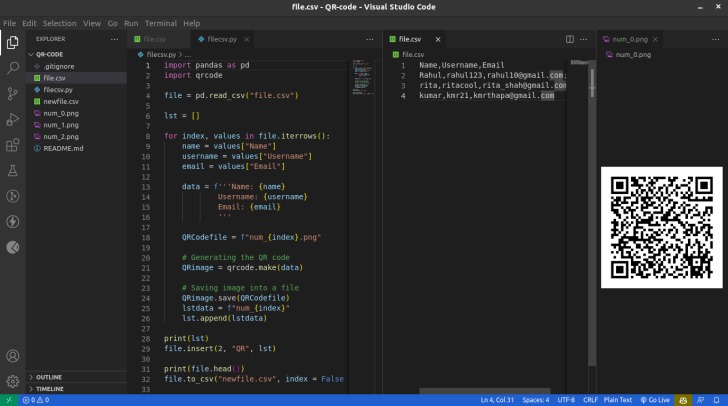Click the QR code image preview
The image size is (728, 406).
(x=662, y=228)
